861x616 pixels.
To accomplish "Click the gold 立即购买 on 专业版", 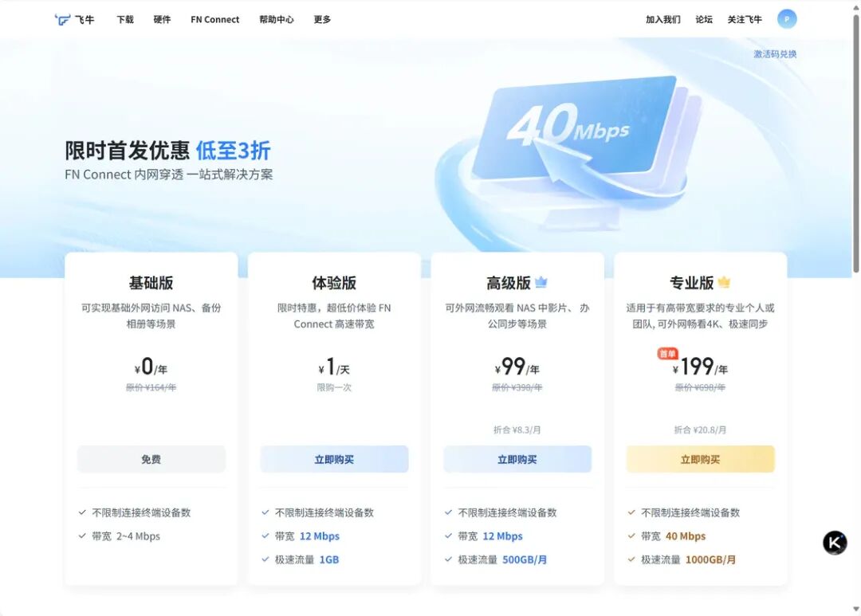I will 700,459.
